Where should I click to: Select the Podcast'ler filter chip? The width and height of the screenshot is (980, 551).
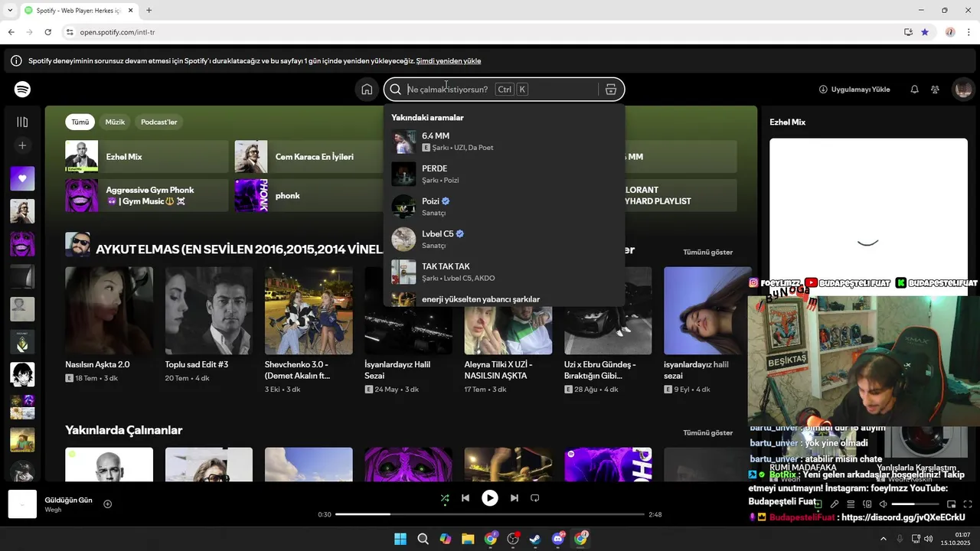[158, 122]
